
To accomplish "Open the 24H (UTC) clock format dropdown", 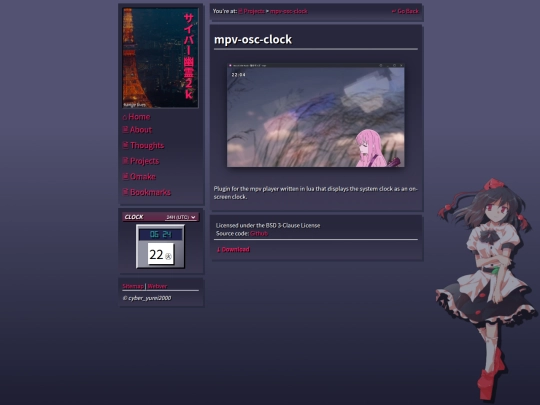I will coord(181,217).
